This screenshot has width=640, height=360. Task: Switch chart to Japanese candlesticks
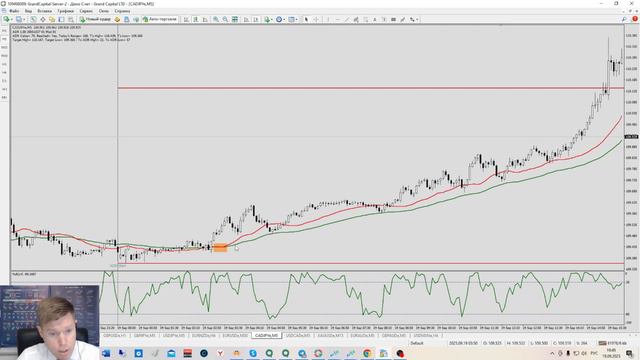[x=196, y=19]
